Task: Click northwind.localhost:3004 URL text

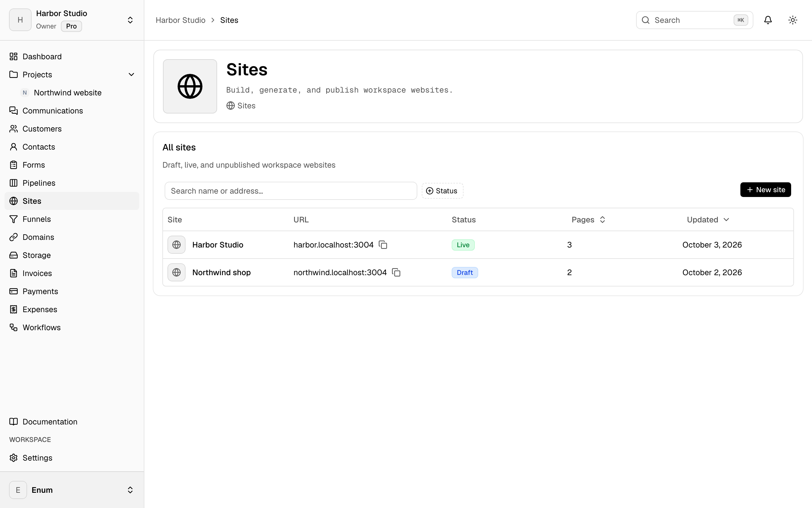Action: pyautogui.click(x=340, y=272)
